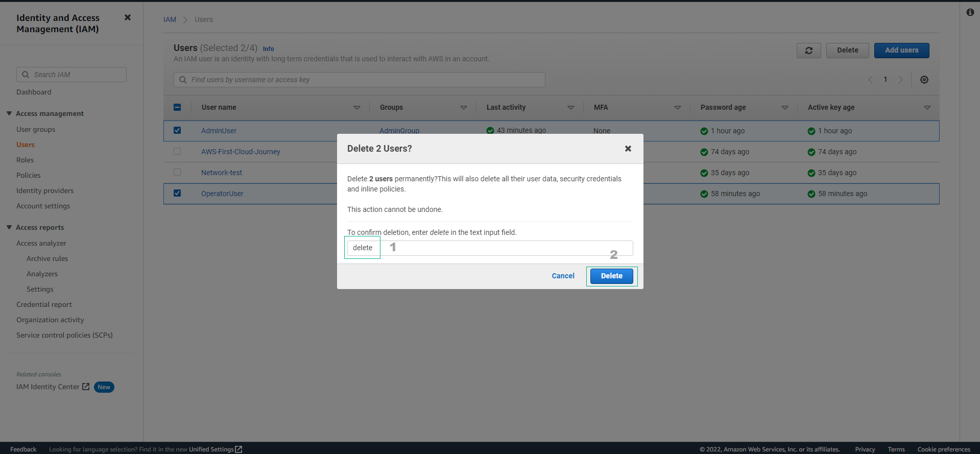Sort by MFA column arrow
Screen dimensions: 980x454
coord(678,108)
